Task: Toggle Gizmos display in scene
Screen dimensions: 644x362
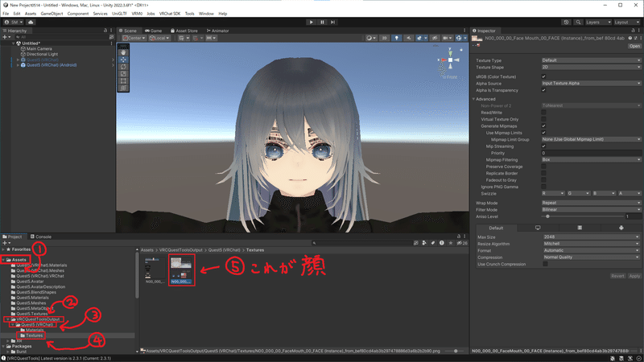Action: 459,38
